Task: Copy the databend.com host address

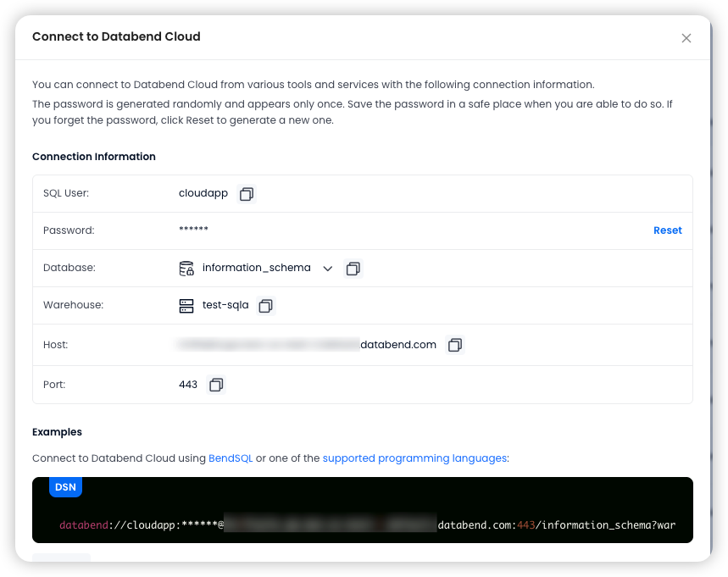Action: point(454,345)
